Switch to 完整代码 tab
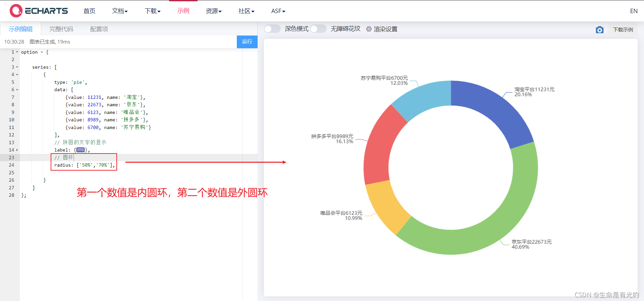This screenshot has width=644, height=301. point(61,29)
